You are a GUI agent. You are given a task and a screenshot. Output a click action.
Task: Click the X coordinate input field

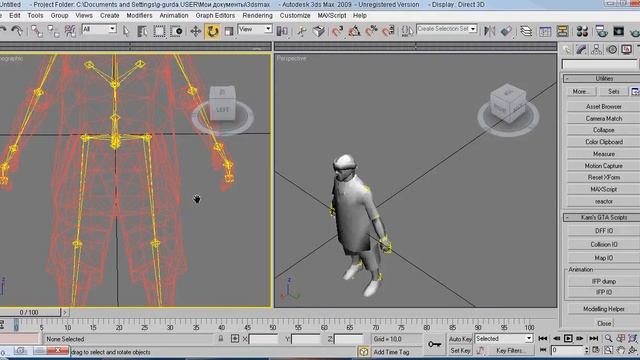click(x=263, y=339)
